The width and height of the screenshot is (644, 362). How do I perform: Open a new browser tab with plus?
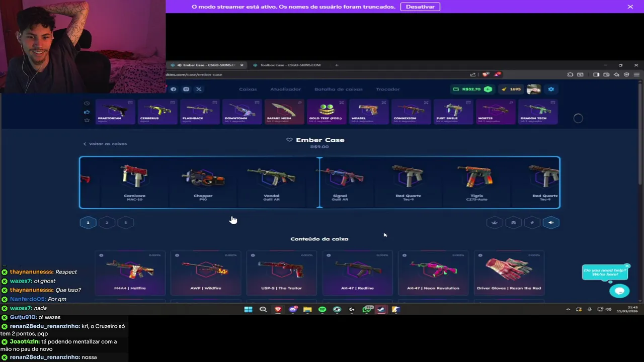tap(337, 65)
